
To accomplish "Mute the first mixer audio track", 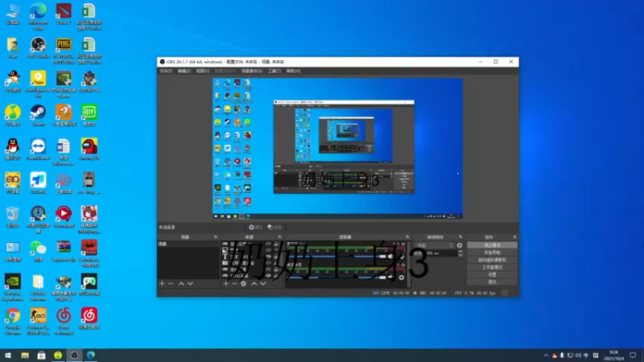I will [390, 256].
